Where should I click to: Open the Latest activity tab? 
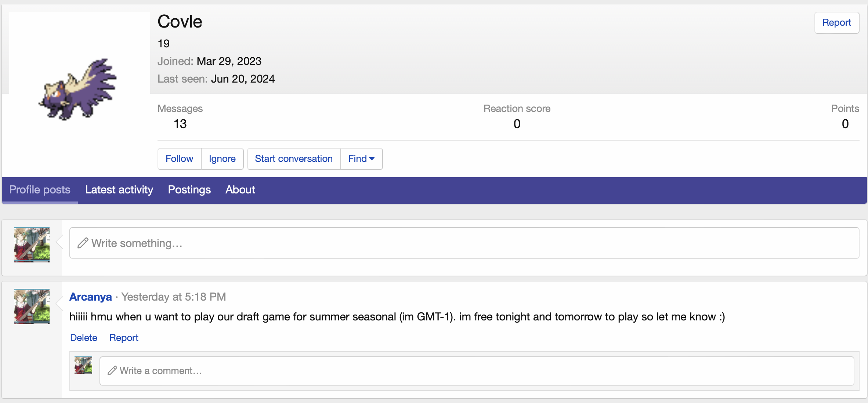tap(119, 190)
